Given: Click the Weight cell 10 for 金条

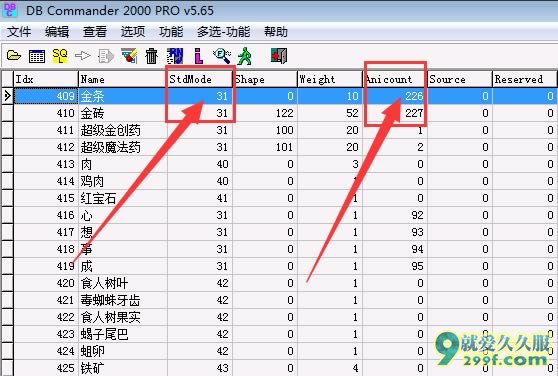Looking at the screenshot, I should click(x=330, y=96).
